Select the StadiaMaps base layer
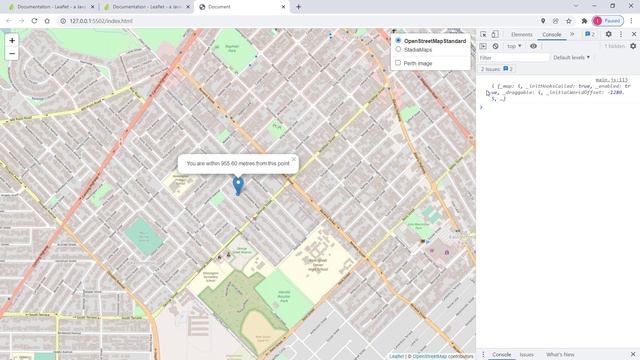The width and height of the screenshot is (640, 360). [398, 49]
